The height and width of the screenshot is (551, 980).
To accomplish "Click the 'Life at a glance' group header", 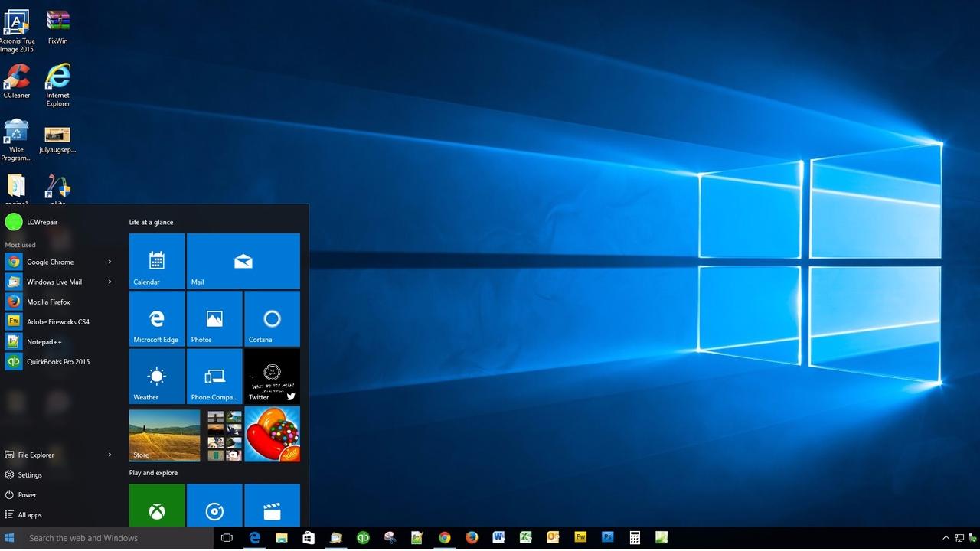I will tap(151, 222).
